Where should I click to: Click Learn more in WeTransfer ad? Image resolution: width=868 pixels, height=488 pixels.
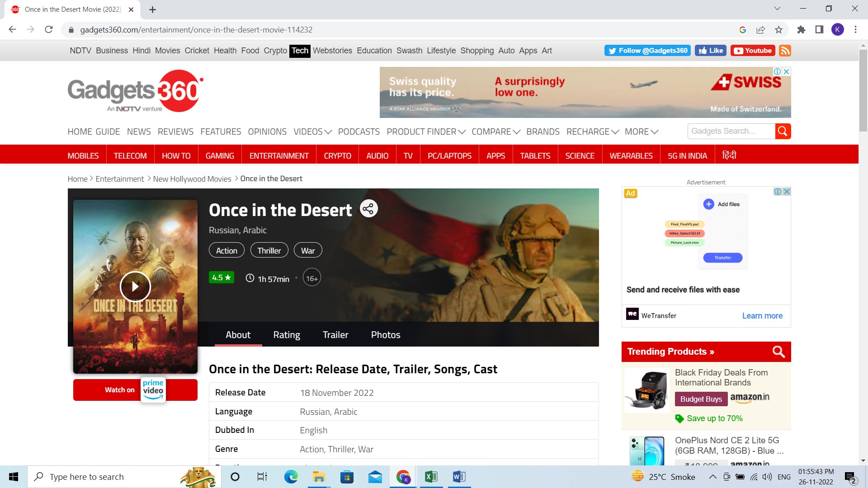(x=762, y=316)
